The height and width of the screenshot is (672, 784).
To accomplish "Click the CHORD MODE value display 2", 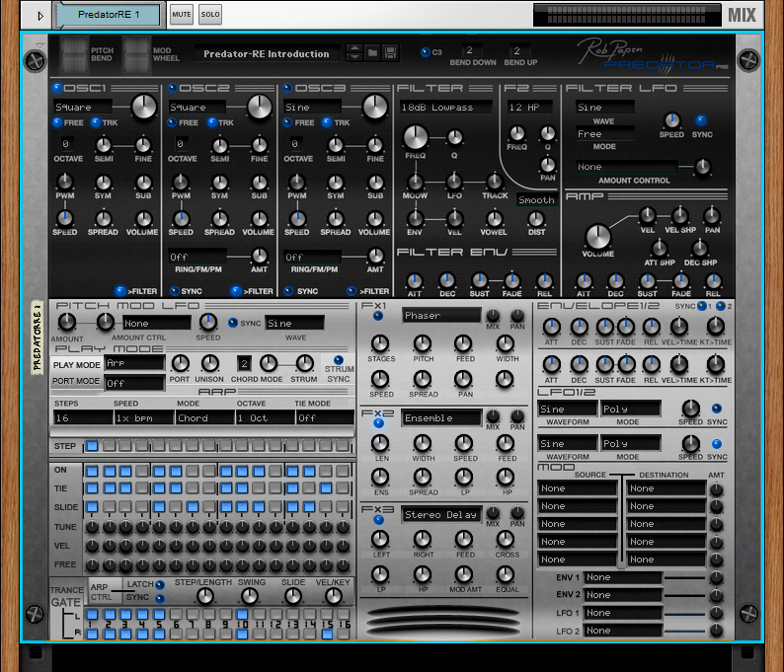I will coord(244,364).
